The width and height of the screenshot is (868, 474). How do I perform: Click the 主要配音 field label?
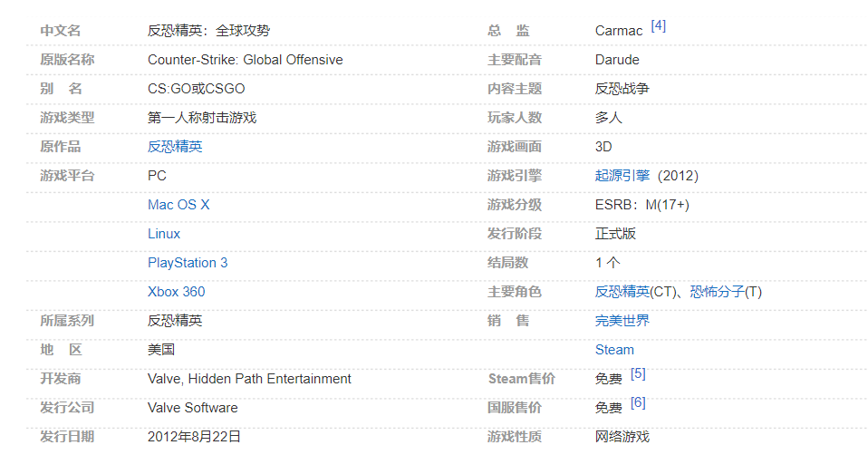[515, 60]
